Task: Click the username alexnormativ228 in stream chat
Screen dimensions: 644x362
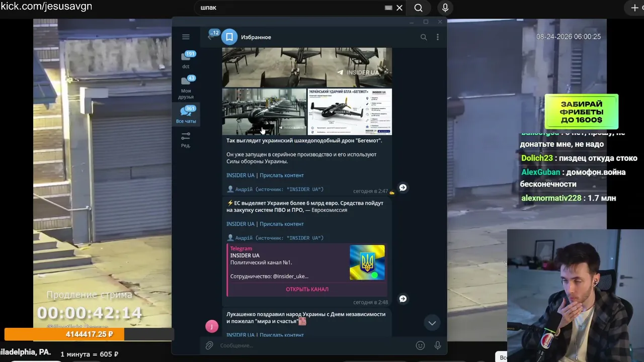Action: point(551,198)
